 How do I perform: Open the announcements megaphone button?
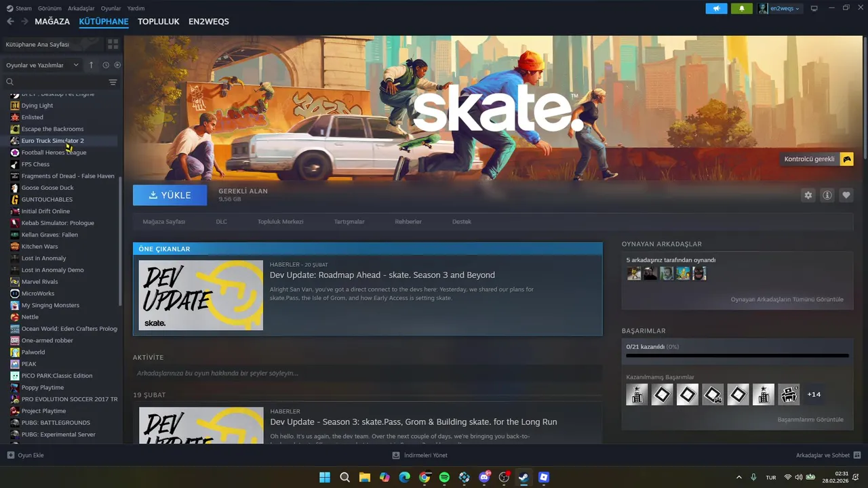[x=716, y=9]
